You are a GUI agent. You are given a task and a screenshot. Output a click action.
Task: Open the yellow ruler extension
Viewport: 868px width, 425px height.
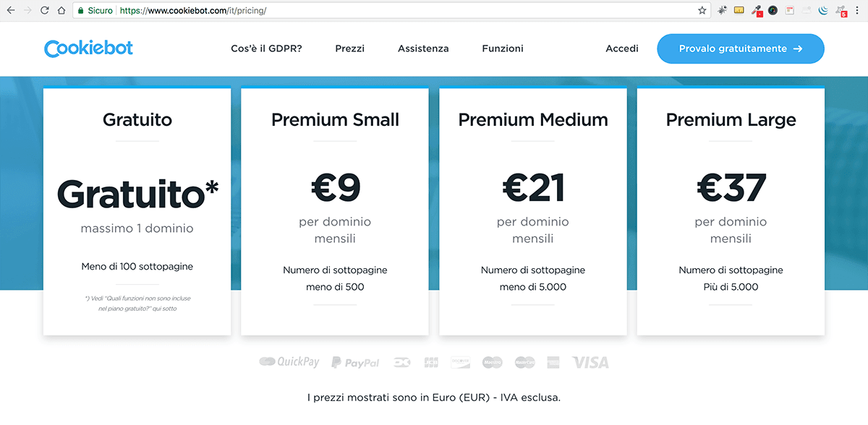click(x=739, y=10)
